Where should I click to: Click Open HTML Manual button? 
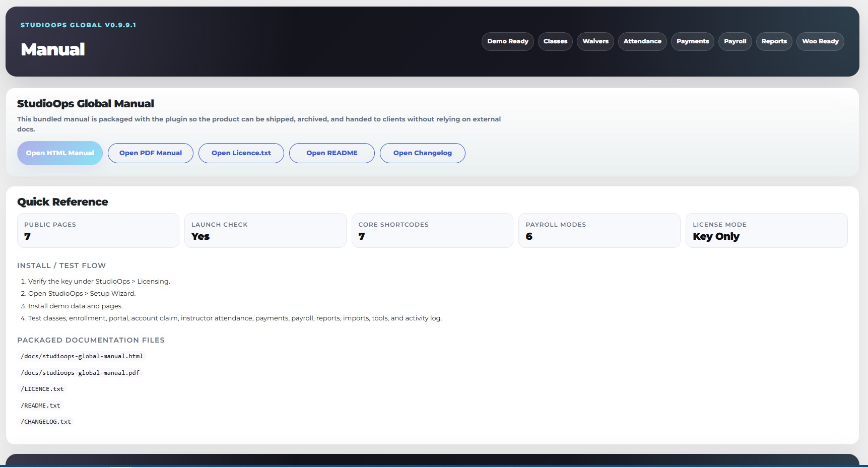pyautogui.click(x=60, y=153)
